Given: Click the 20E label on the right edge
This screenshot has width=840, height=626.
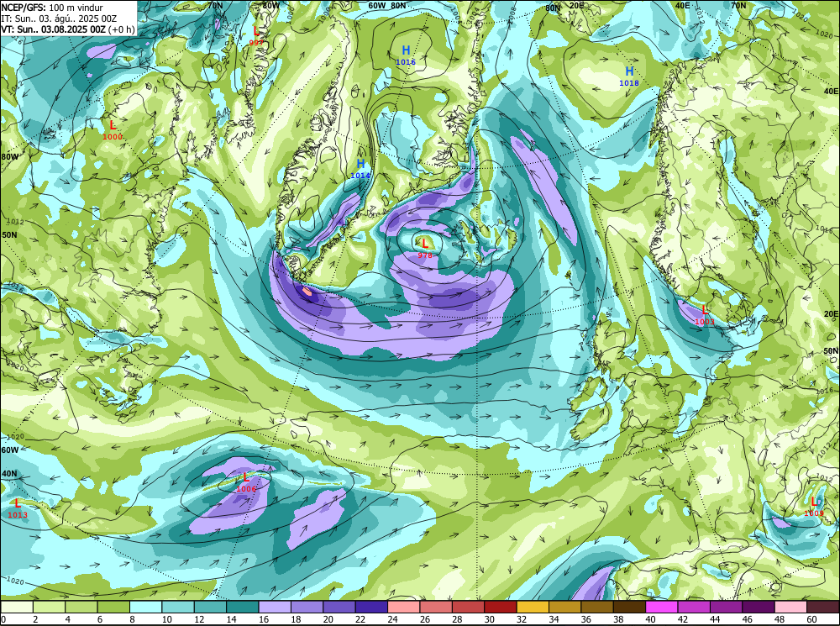Looking at the screenshot, I should pos(831,313).
